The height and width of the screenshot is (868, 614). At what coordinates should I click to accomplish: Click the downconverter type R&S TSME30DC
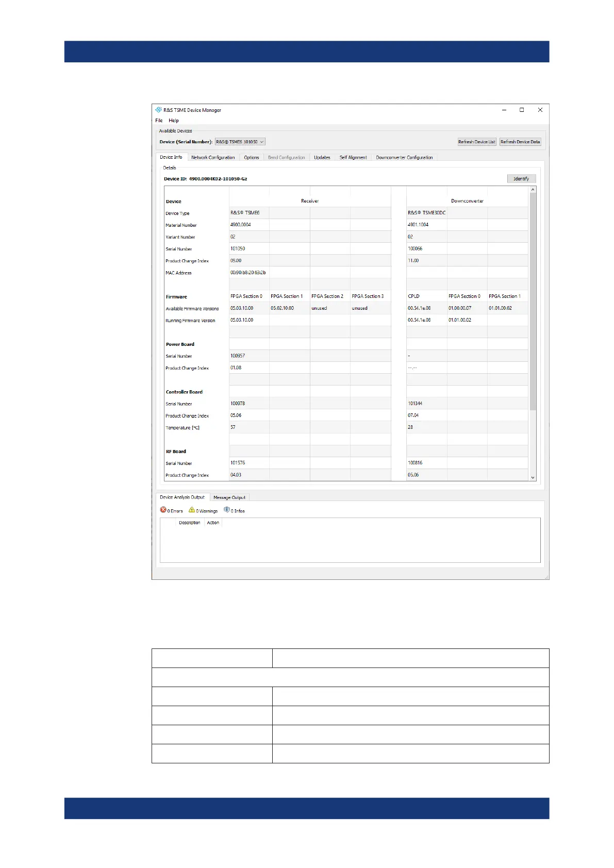tap(426, 213)
